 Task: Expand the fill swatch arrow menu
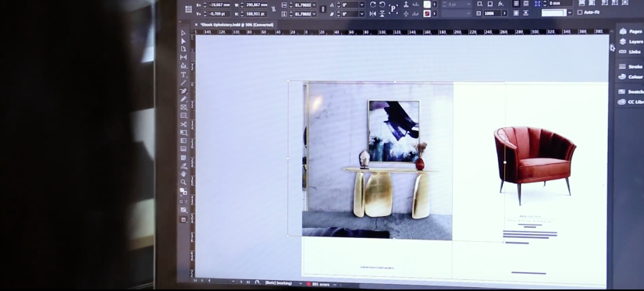435,5
